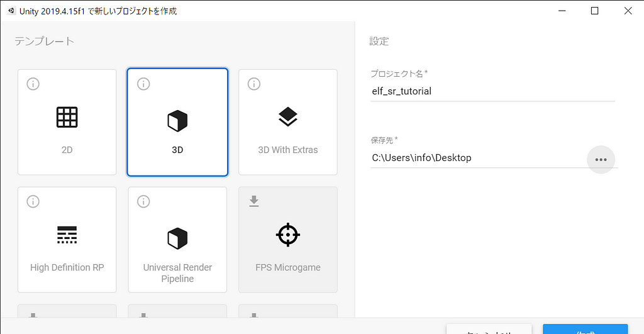Screen dimensions: 644x334
Task: Choose the Universal Render Pipeline template
Action: tap(177, 240)
